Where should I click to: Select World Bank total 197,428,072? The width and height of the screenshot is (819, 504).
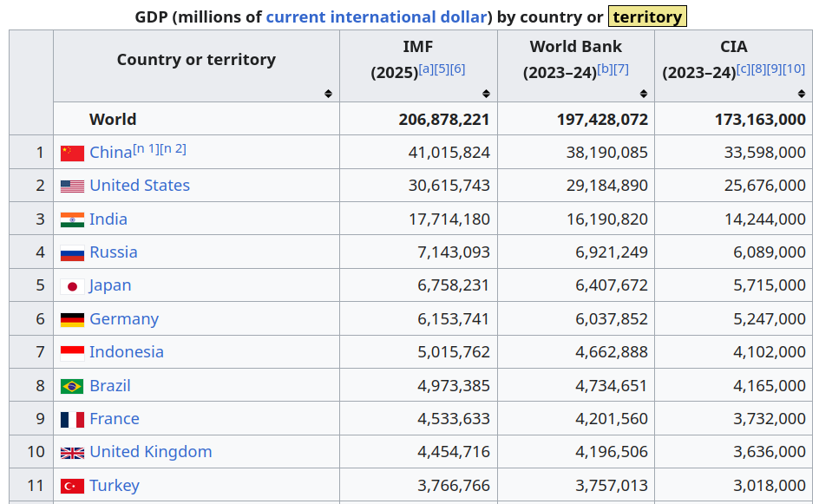(x=602, y=120)
